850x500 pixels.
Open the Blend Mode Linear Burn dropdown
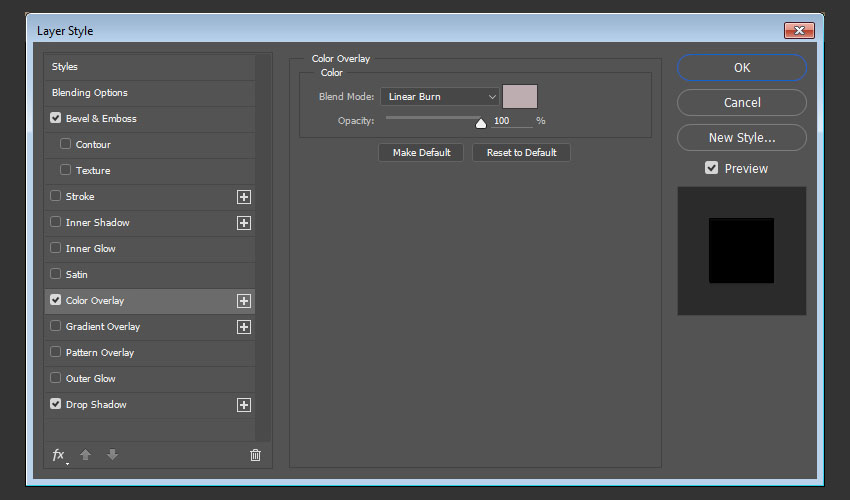[x=440, y=97]
